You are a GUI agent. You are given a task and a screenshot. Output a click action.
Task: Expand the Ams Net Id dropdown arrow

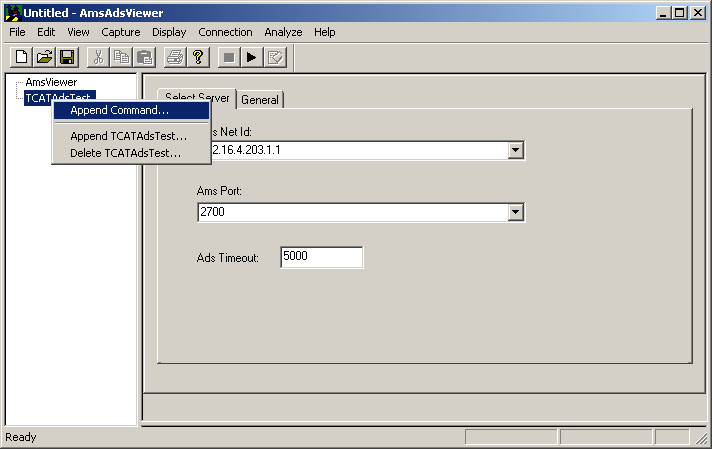coord(515,150)
